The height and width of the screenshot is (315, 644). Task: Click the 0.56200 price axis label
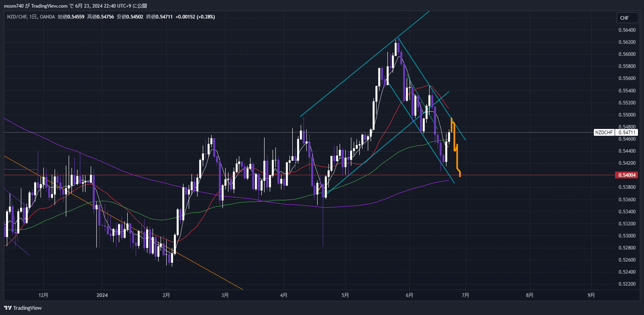(627, 42)
